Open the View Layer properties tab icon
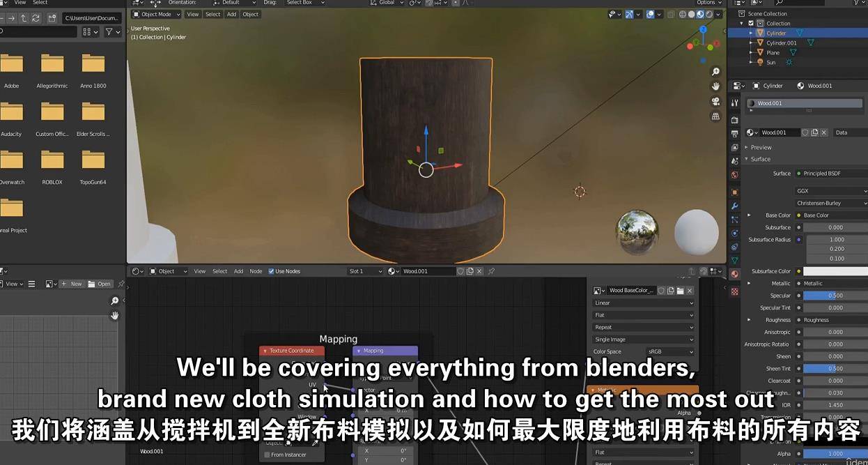Viewport: 868px width, 465px height. point(734,147)
